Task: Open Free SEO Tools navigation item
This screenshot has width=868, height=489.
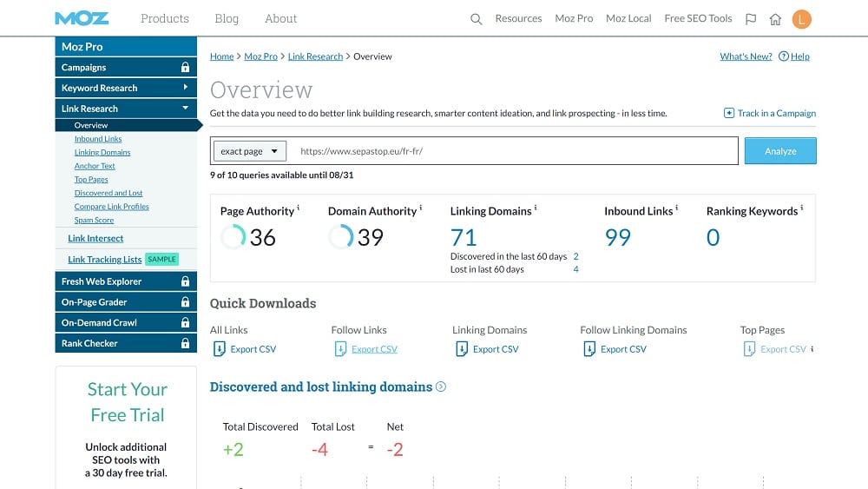Action: [698, 18]
